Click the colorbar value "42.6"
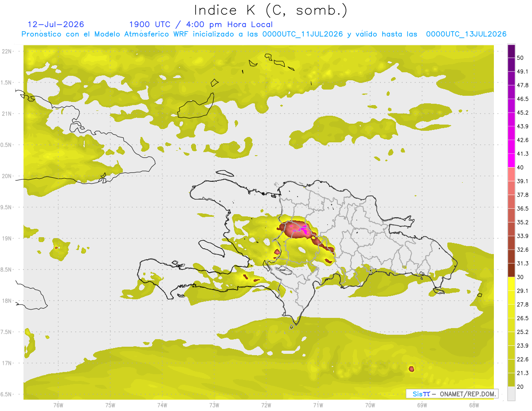Viewport: 532px width, 411px height. 523,140
